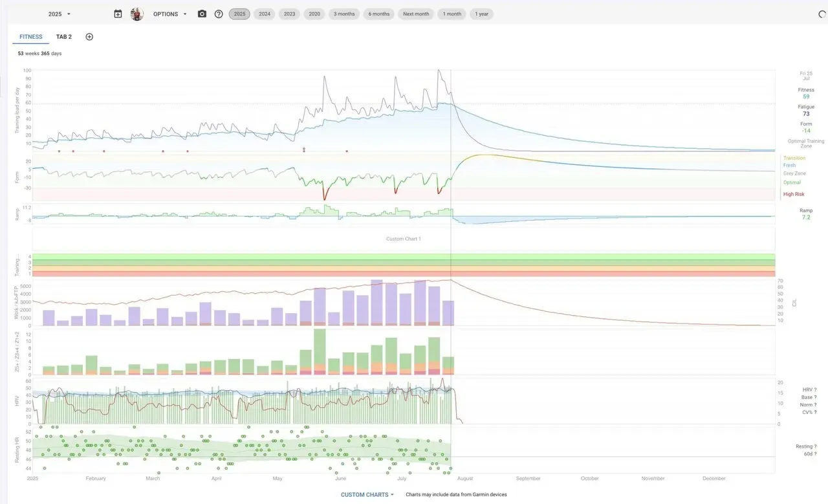The height and width of the screenshot is (504, 828).
Task: Click the High Risk form zone label
Action: click(x=794, y=194)
